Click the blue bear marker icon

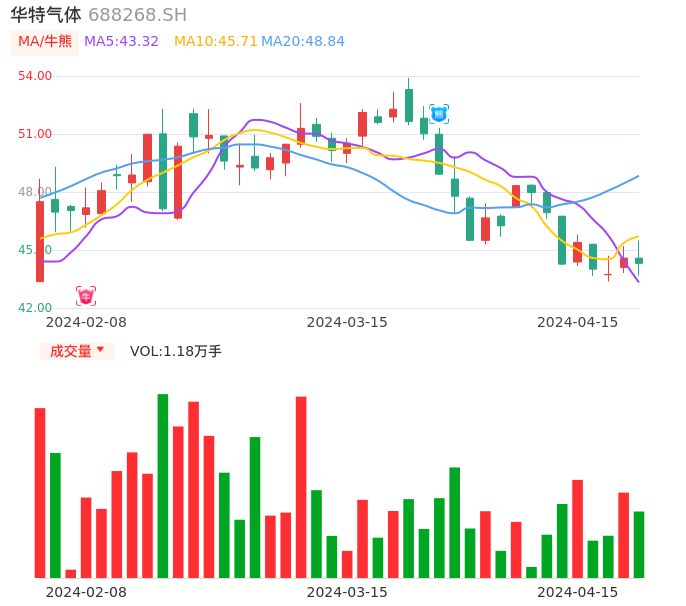tap(439, 114)
